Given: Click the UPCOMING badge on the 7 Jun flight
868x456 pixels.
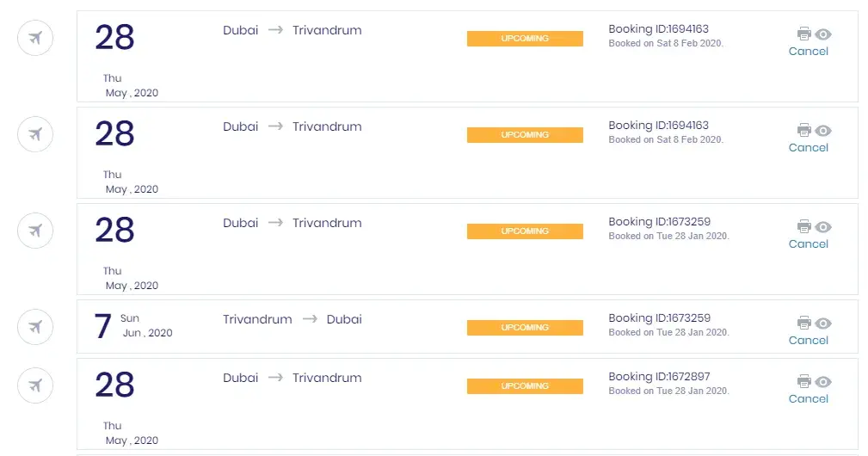Looking at the screenshot, I should tap(525, 328).
